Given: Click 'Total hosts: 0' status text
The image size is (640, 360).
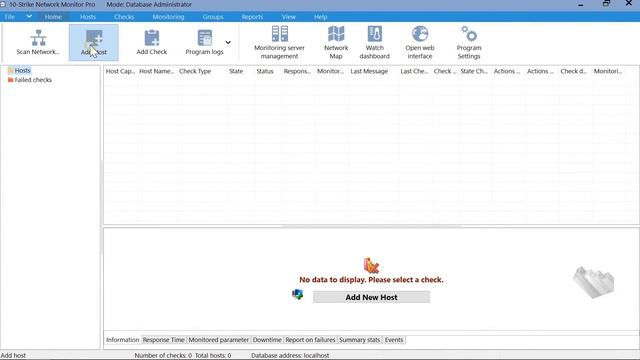Looking at the screenshot, I should (213, 356).
